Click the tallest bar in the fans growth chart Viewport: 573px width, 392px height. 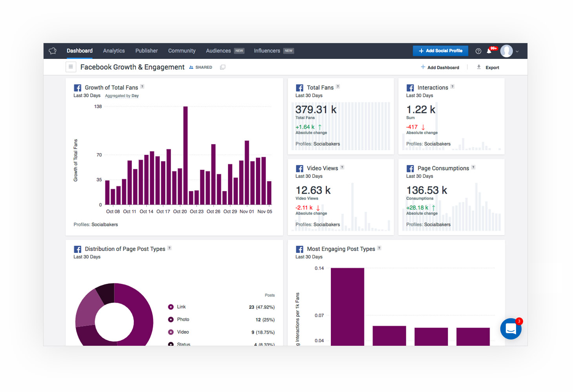point(185,156)
